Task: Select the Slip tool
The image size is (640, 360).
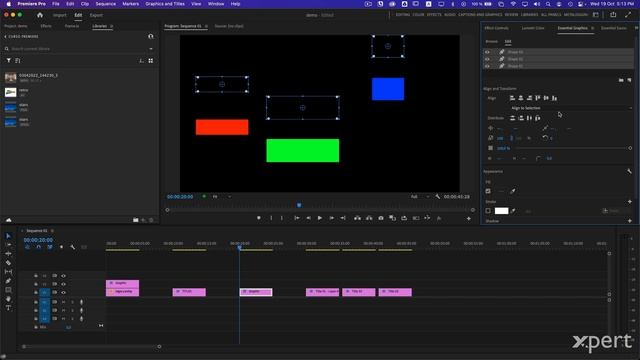Action: coord(8,271)
